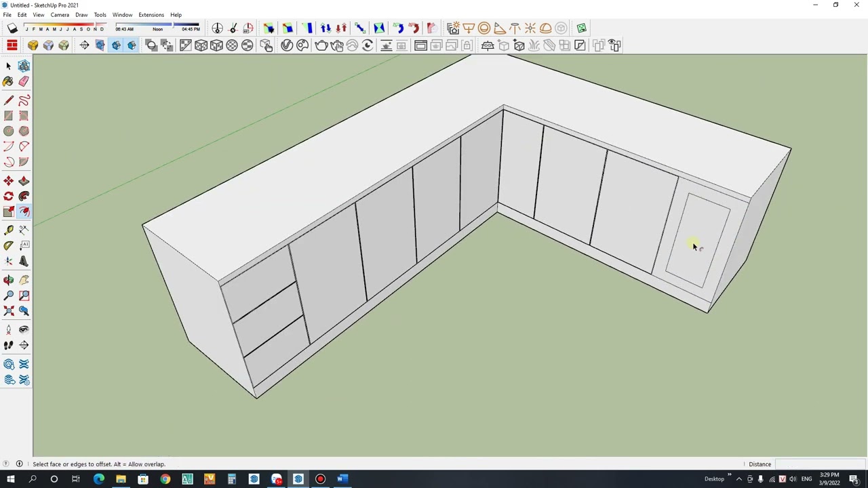Open the Camera menu
The height and width of the screenshot is (488, 868).
pyautogui.click(x=60, y=15)
